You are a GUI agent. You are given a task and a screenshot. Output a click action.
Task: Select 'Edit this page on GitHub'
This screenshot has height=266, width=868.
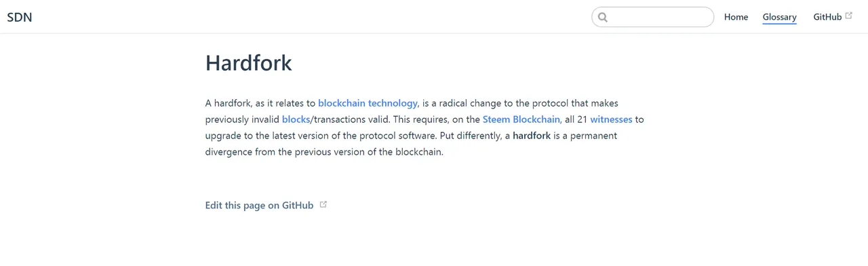260,205
